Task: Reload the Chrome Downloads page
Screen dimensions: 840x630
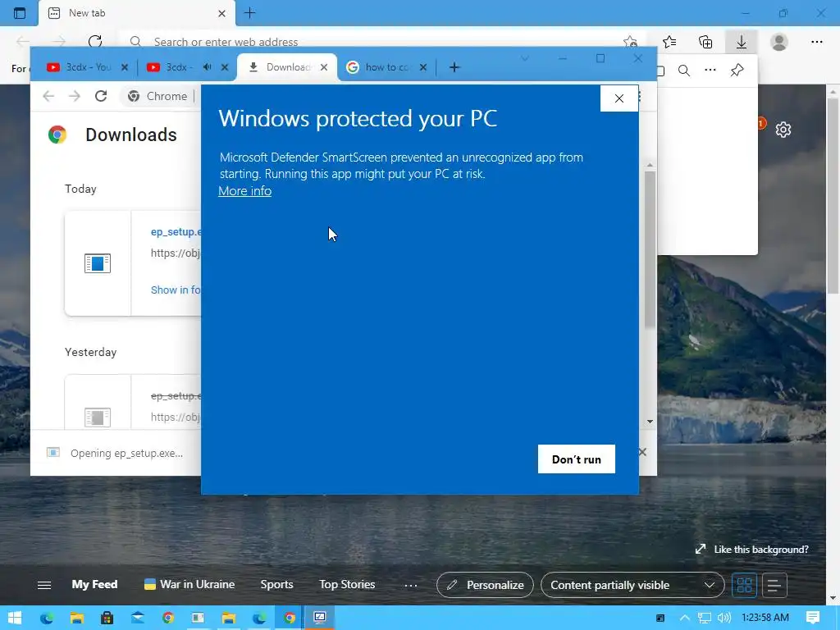Action: tap(101, 97)
